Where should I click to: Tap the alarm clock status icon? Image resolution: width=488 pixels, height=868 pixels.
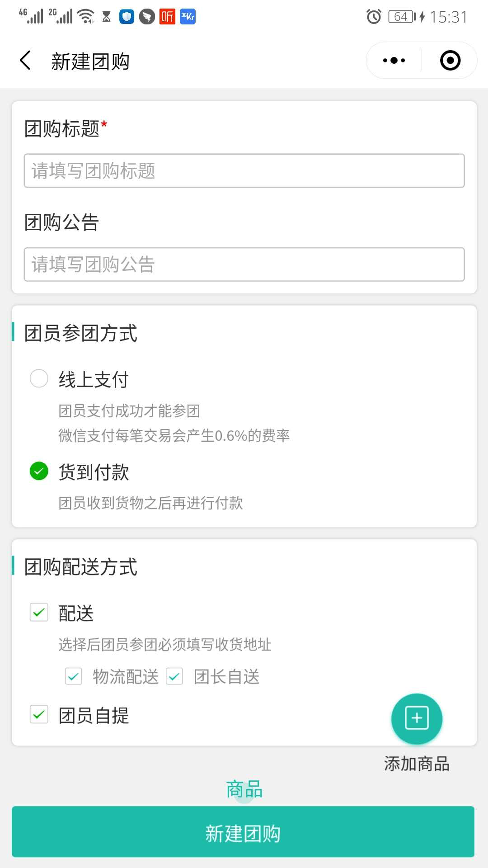pos(374,17)
